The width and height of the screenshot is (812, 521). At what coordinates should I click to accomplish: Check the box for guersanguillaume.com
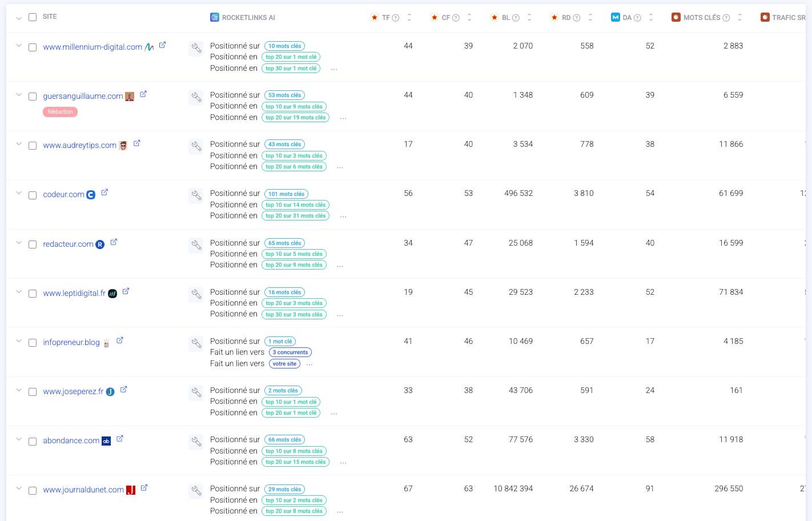33,97
